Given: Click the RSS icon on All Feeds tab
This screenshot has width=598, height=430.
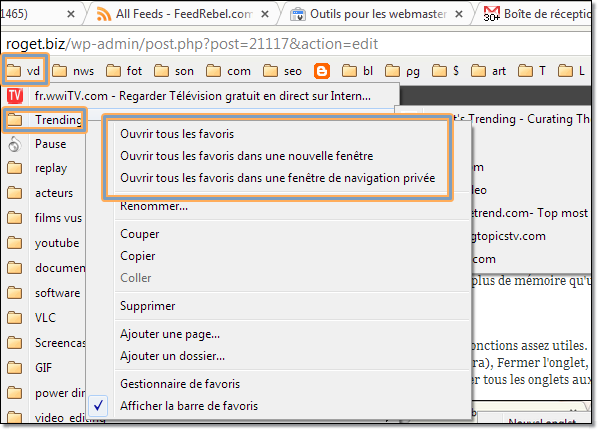Looking at the screenshot, I should tap(104, 14).
